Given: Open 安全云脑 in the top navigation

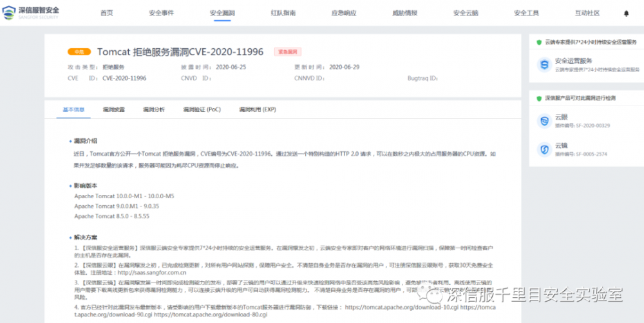Looking at the screenshot, I should click(466, 13).
